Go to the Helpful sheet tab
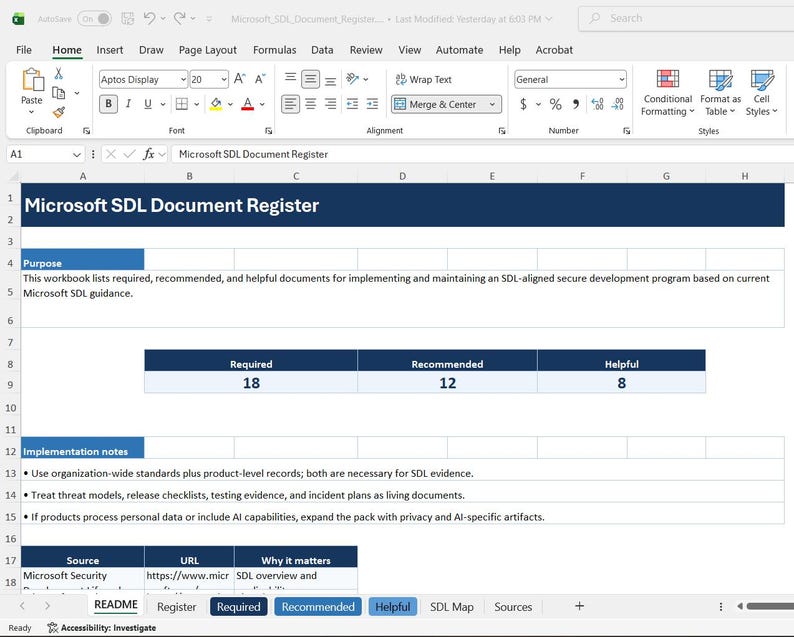Viewport: 794px width, 637px height. point(392,607)
